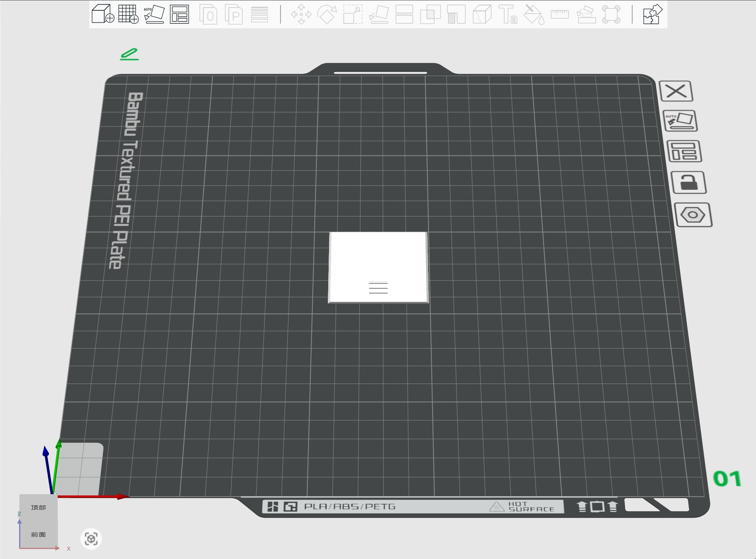The width and height of the screenshot is (756, 559).
Task: Select the white square object on the plate
Action: coord(378,267)
